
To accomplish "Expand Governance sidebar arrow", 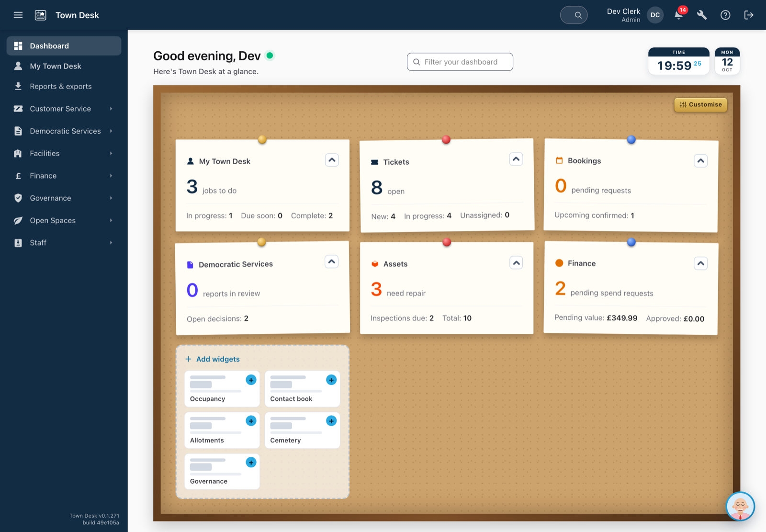I will pyautogui.click(x=111, y=198).
